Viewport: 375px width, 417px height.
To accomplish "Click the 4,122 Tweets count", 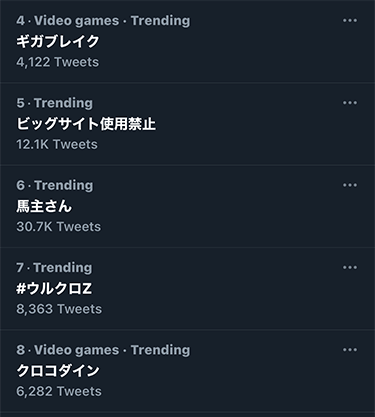I will tap(58, 62).
